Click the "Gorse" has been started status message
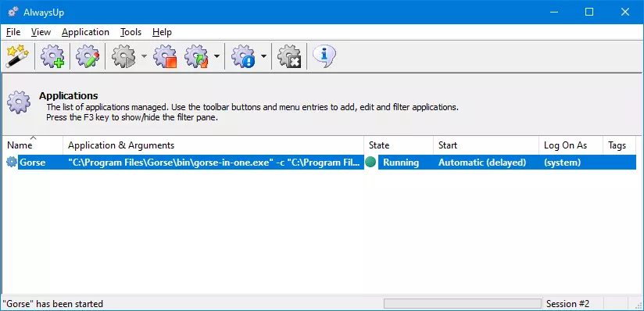Screen dimensions: 644x311 tap(52, 304)
